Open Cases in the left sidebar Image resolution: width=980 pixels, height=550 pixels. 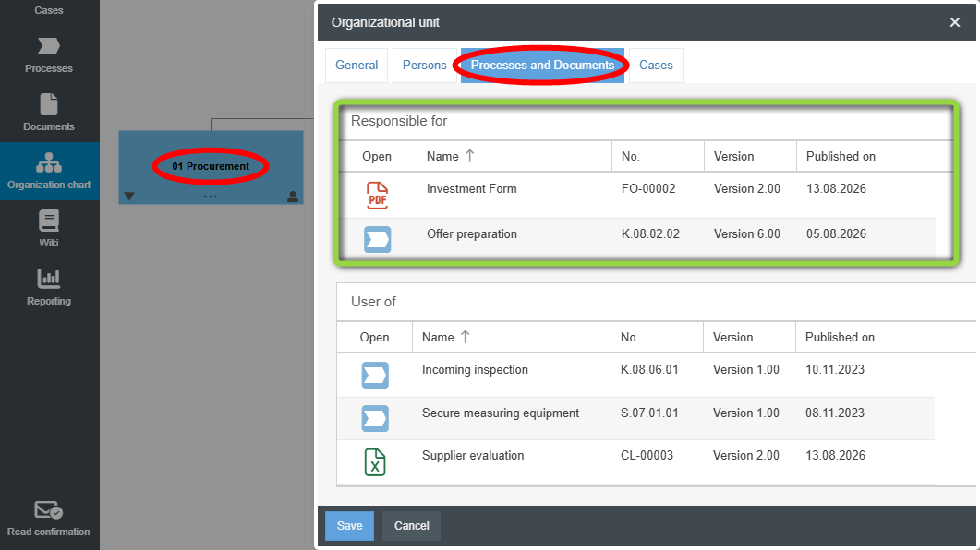pyautogui.click(x=49, y=10)
